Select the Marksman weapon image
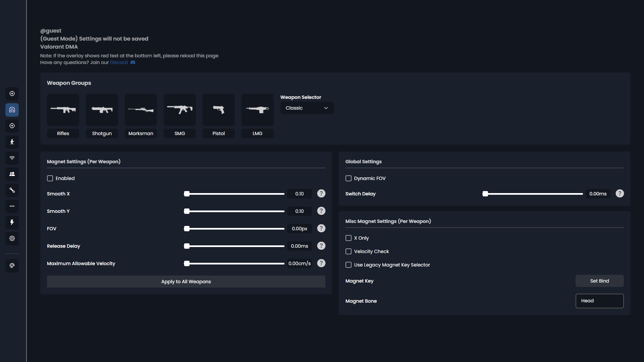The width and height of the screenshot is (644, 362). coord(141,110)
